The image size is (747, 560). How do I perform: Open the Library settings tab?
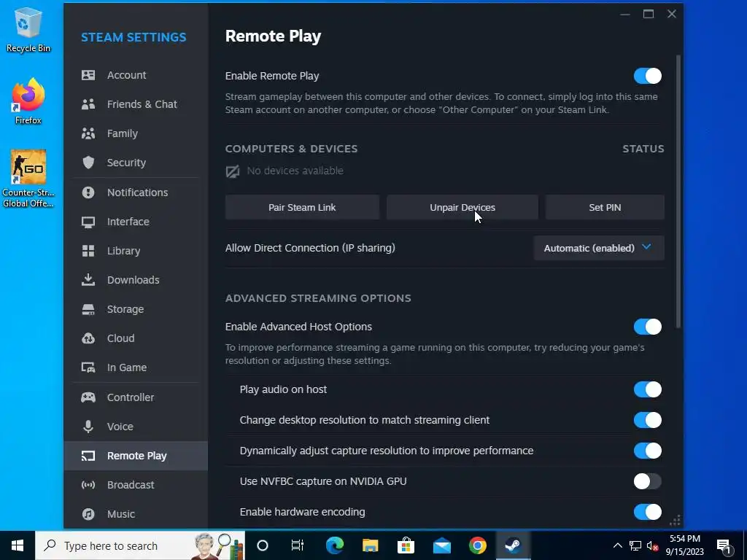[x=136, y=251]
